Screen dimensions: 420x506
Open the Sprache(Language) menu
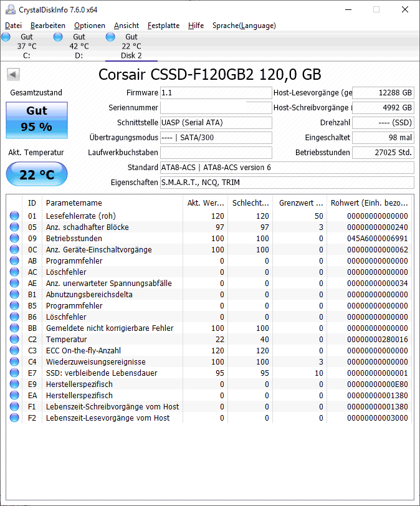coord(244,26)
